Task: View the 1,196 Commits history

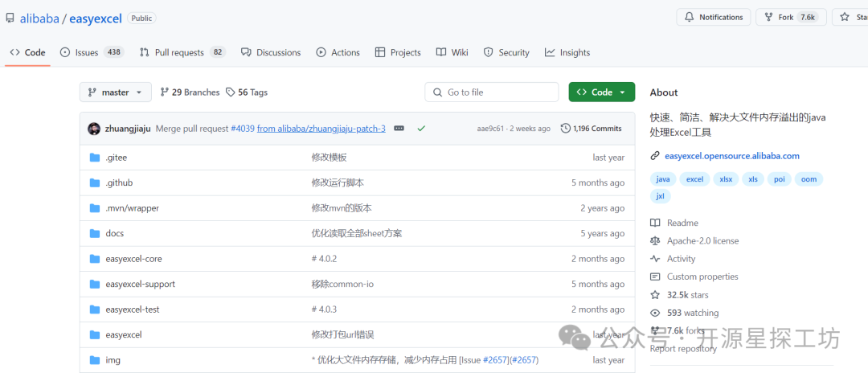Action: click(592, 129)
